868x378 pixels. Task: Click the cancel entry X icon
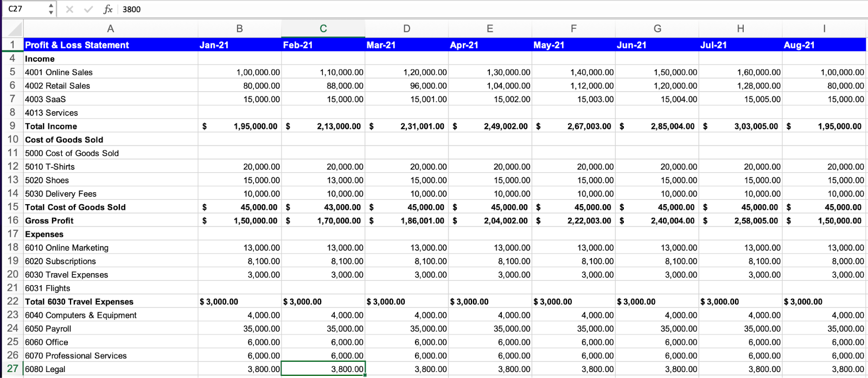tap(69, 9)
